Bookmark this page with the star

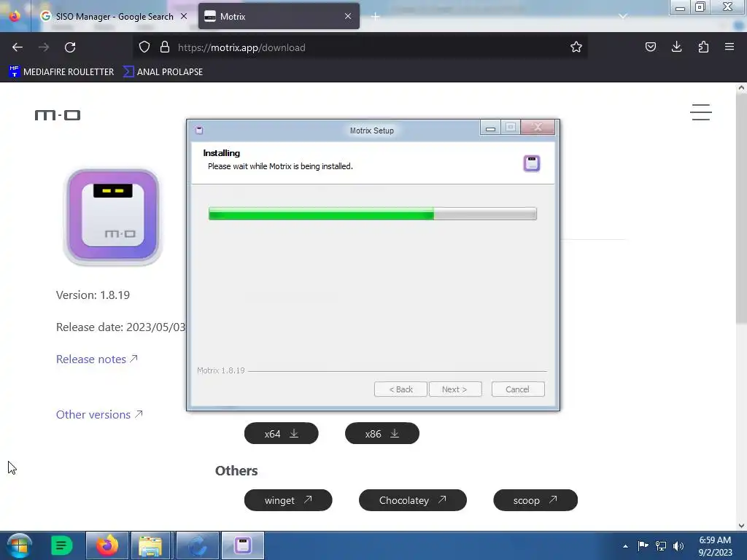pyautogui.click(x=576, y=47)
